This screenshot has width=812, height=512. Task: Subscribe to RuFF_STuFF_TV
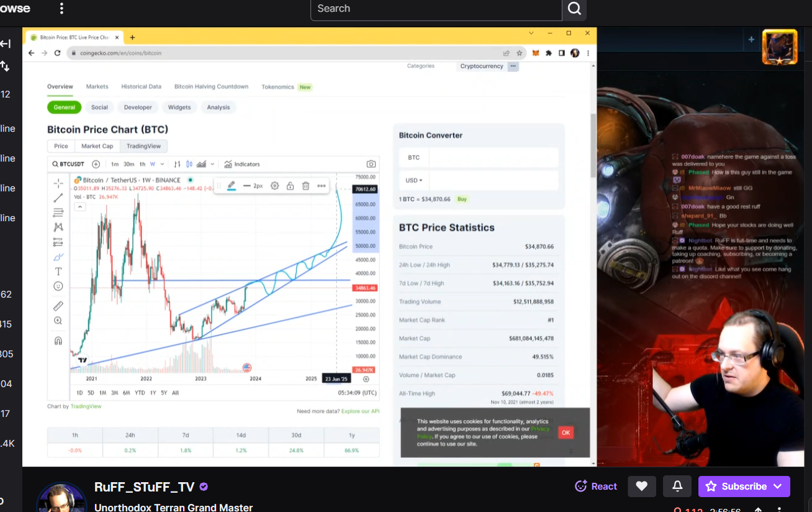pyautogui.click(x=744, y=487)
